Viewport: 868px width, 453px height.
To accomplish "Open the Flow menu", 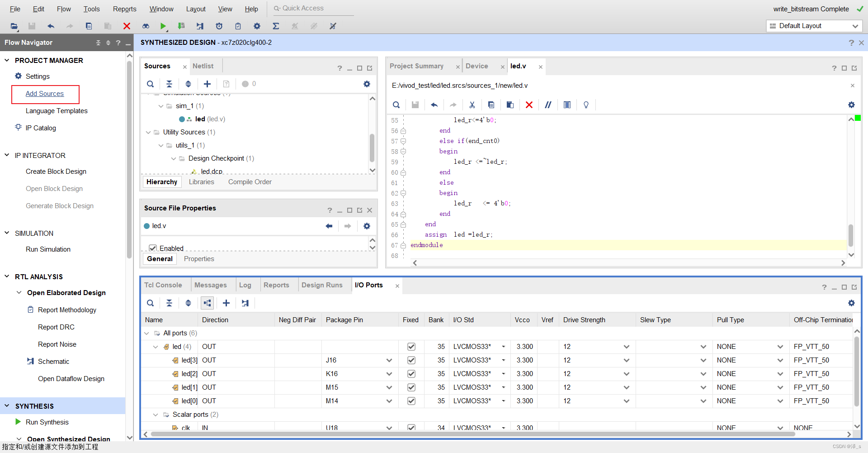I will [64, 9].
